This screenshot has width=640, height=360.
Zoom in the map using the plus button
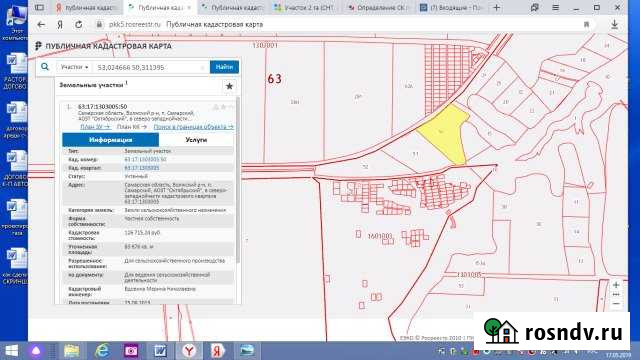pos(616,285)
